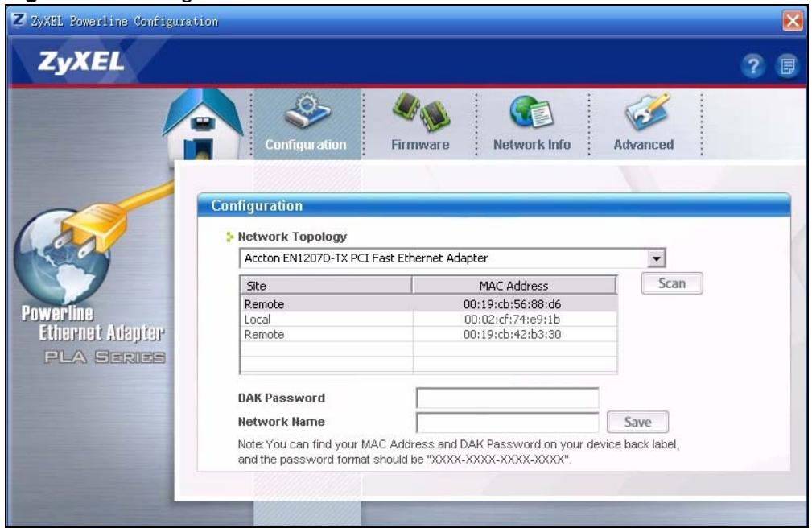Select MAC address 00:02:cf:74:e9:1b
The height and width of the screenshot is (528, 812).
click(512, 320)
